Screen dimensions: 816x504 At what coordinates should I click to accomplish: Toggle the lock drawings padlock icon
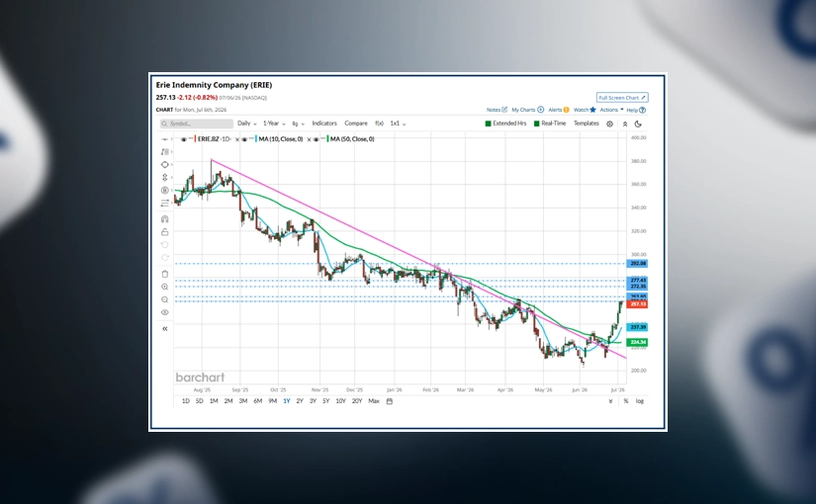[x=164, y=232]
